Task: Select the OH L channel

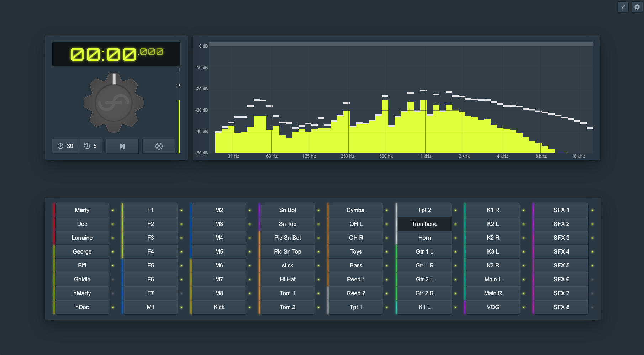Action: (356, 224)
